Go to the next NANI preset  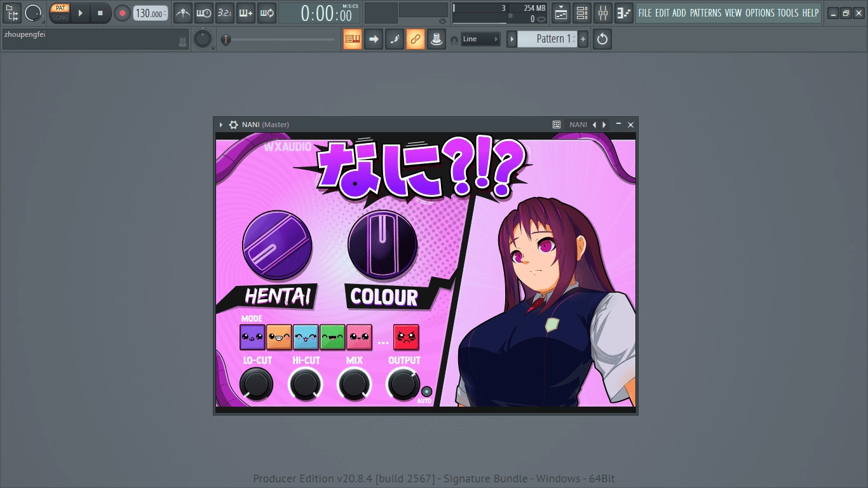pyautogui.click(x=604, y=125)
